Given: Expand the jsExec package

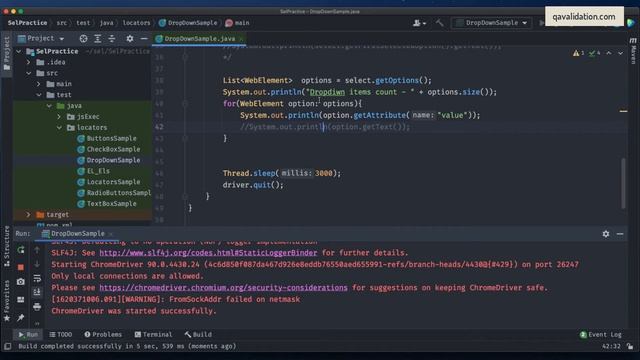Looking at the screenshot, I should [59, 117].
